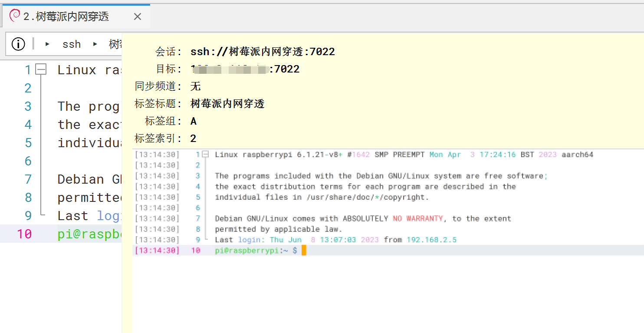Click the 标签组 value A
The width and height of the screenshot is (644, 333).
[x=194, y=121]
